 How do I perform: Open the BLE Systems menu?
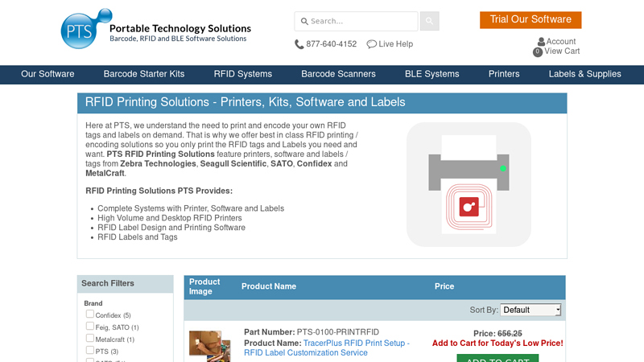pyautogui.click(x=432, y=74)
